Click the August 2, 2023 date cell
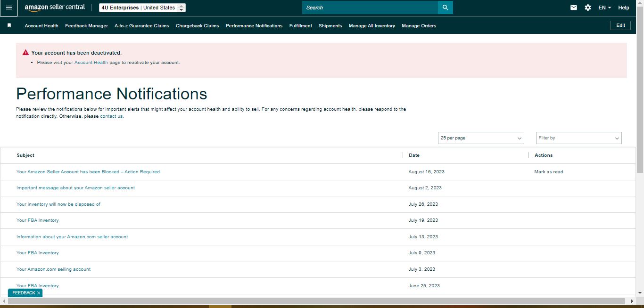644x308 pixels. (x=425, y=188)
